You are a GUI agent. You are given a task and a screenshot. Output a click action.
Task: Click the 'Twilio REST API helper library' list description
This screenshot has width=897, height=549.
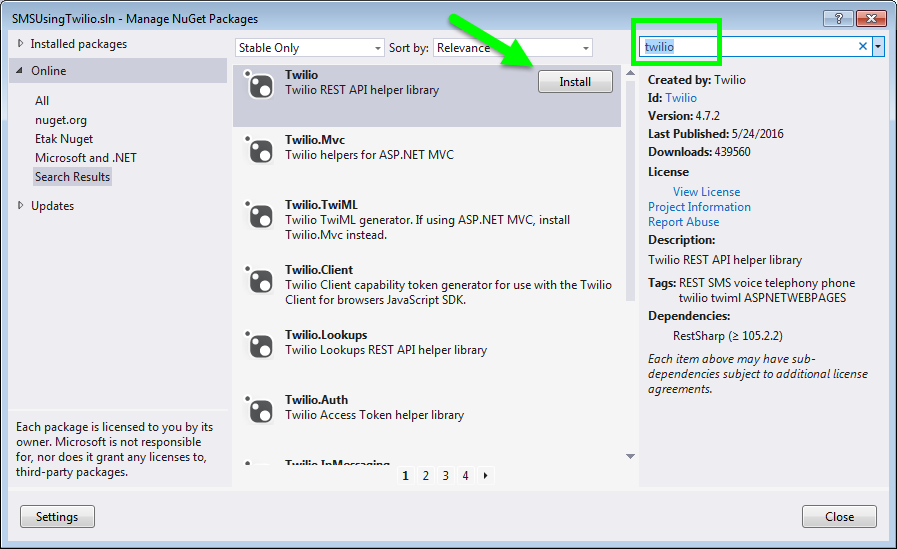(x=362, y=90)
